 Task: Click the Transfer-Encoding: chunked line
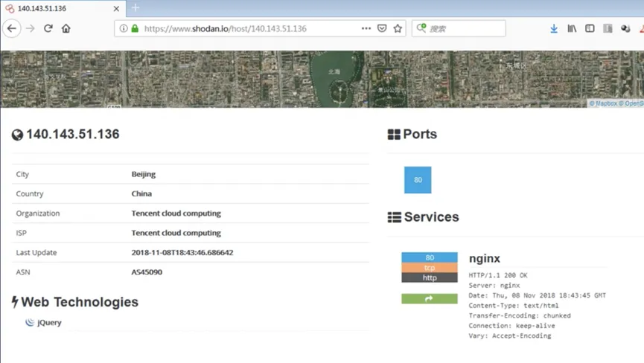(520, 315)
